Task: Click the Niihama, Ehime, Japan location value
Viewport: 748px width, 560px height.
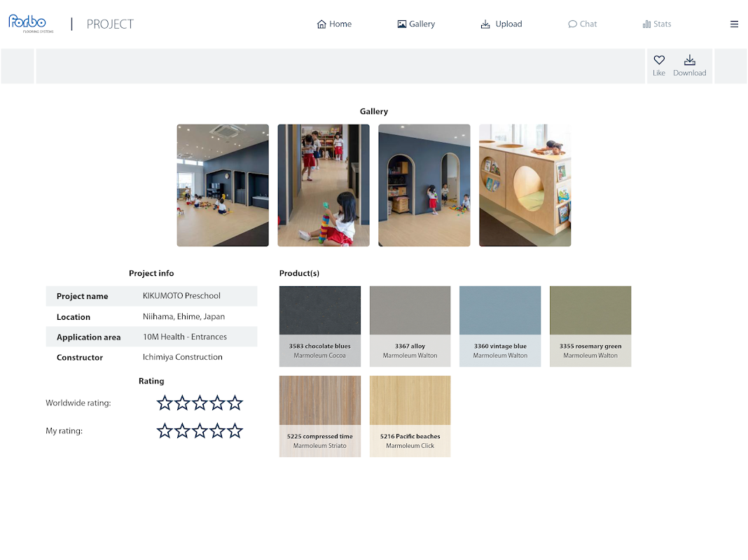Action: [183, 316]
